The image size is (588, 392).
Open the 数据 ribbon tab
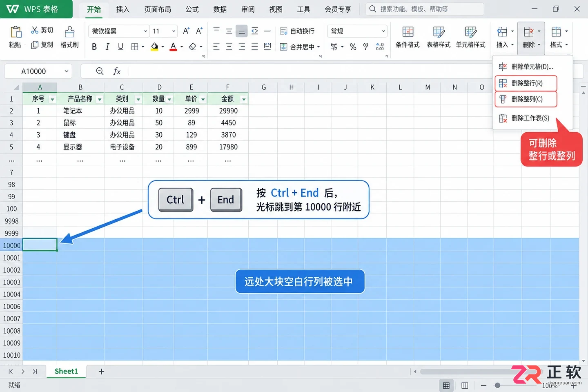click(220, 9)
